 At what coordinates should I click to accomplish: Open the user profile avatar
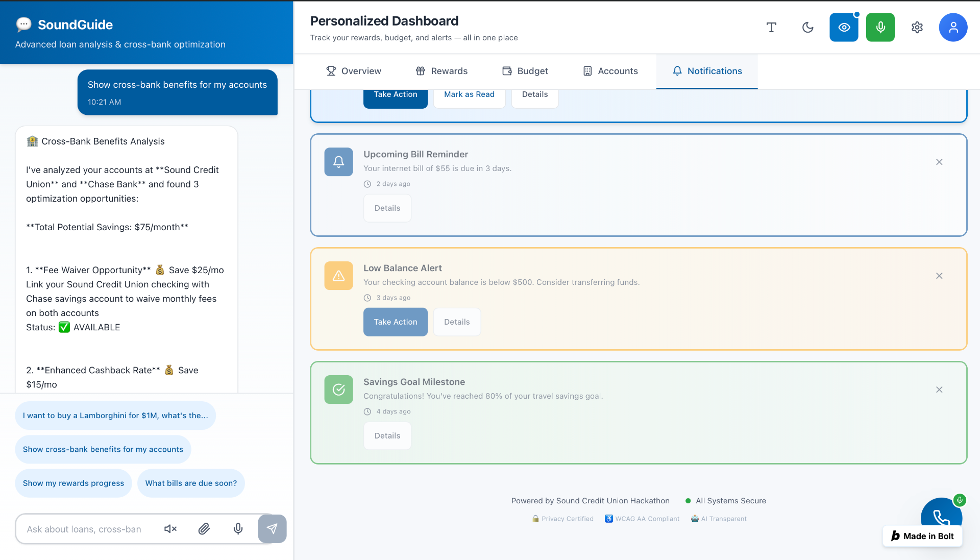click(x=952, y=28)
